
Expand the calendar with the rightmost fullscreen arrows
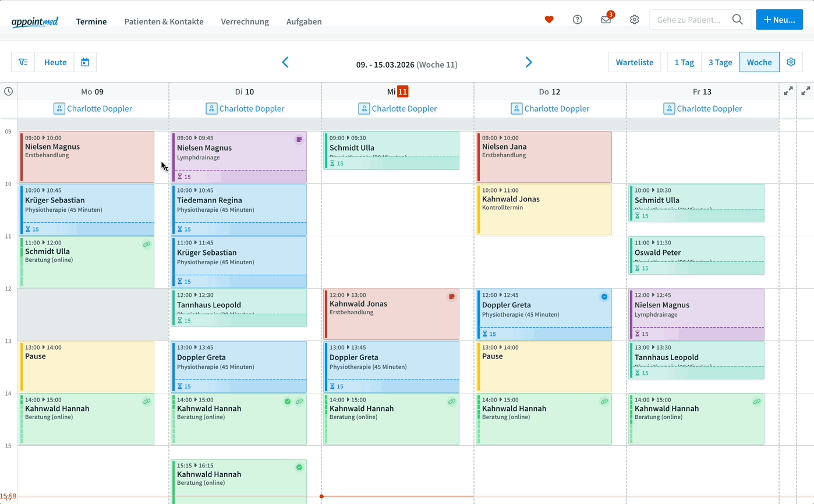pyautogui.click(x=805, y=91)
